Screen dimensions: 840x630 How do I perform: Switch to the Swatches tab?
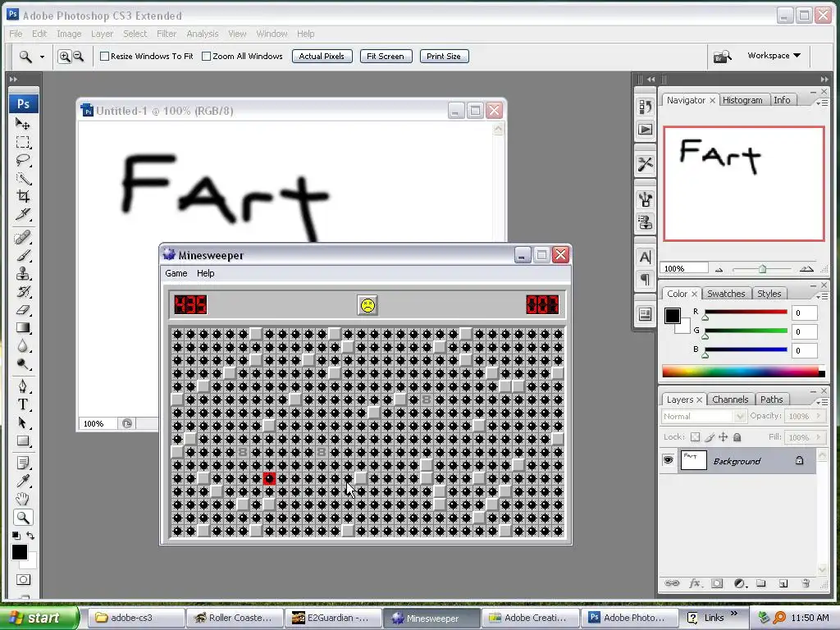tap(726, 294)
